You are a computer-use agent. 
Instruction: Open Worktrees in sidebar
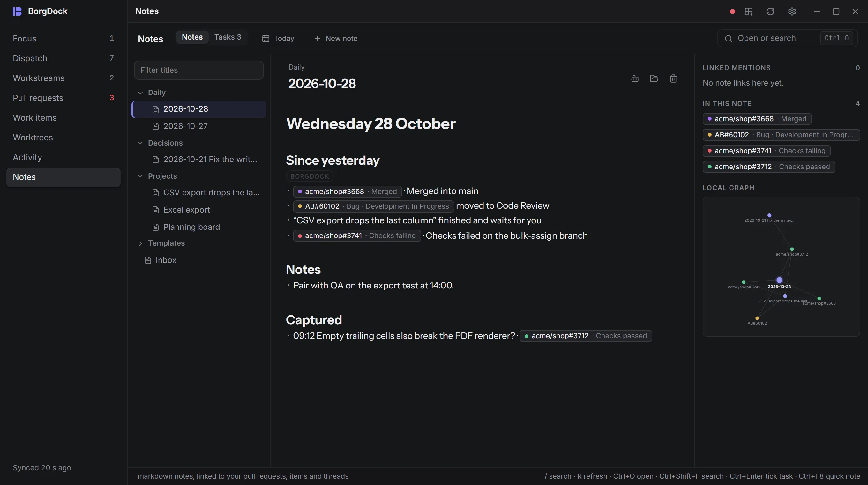pos(64,138)
